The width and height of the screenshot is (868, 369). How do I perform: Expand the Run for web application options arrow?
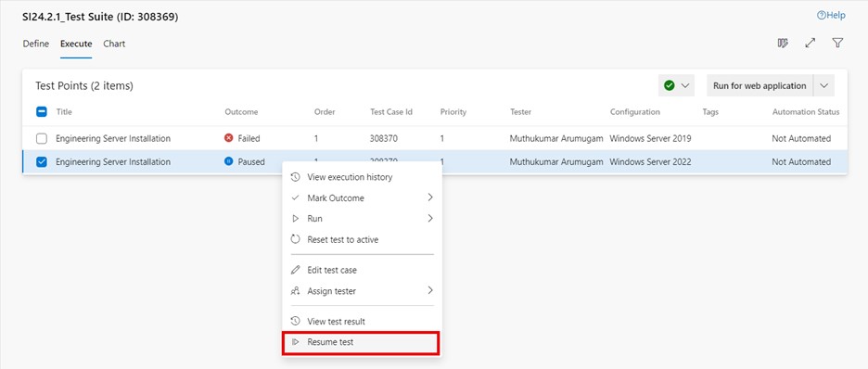823,85
